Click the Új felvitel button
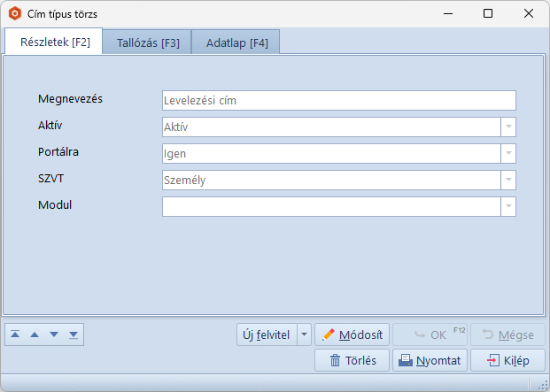Screen dimensions: 550x392 [x=266, y=334]
